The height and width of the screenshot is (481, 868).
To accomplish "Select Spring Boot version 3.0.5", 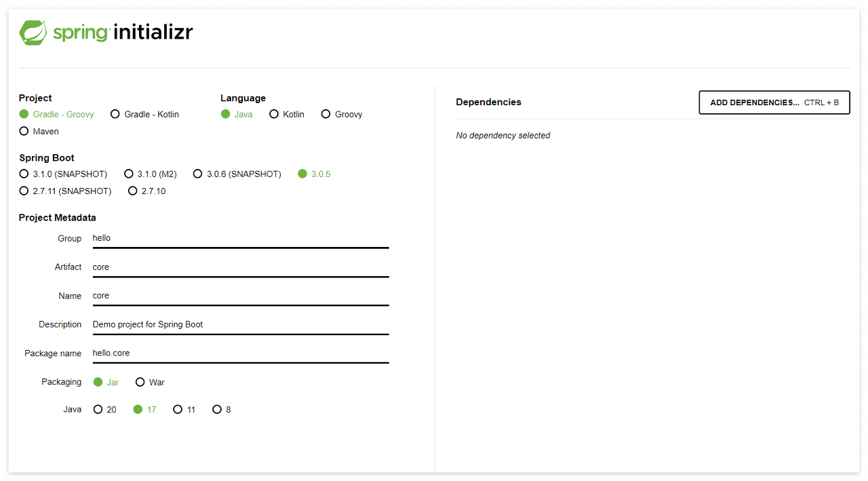I will tap(314, 174).
